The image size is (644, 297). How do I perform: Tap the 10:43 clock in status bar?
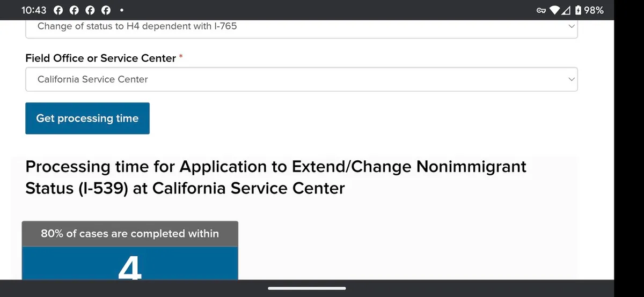(x=34, y=10)
